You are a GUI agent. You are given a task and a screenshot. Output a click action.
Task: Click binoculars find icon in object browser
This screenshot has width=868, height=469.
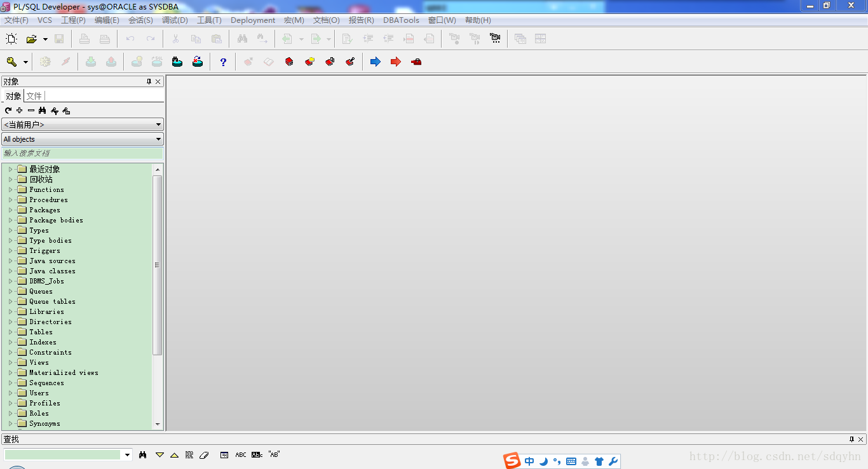tap(43, 111)
